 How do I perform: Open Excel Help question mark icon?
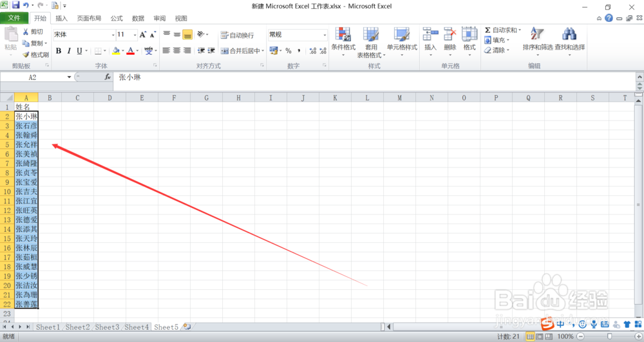(609, 18)
